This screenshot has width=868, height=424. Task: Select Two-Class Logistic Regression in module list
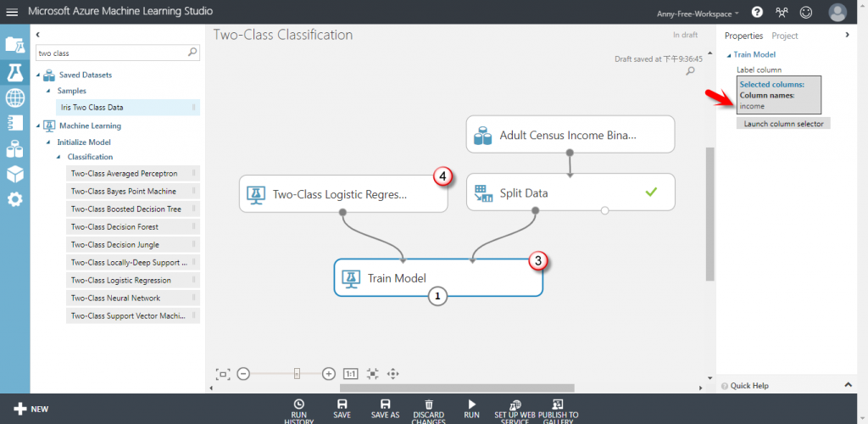pos(133,280)
